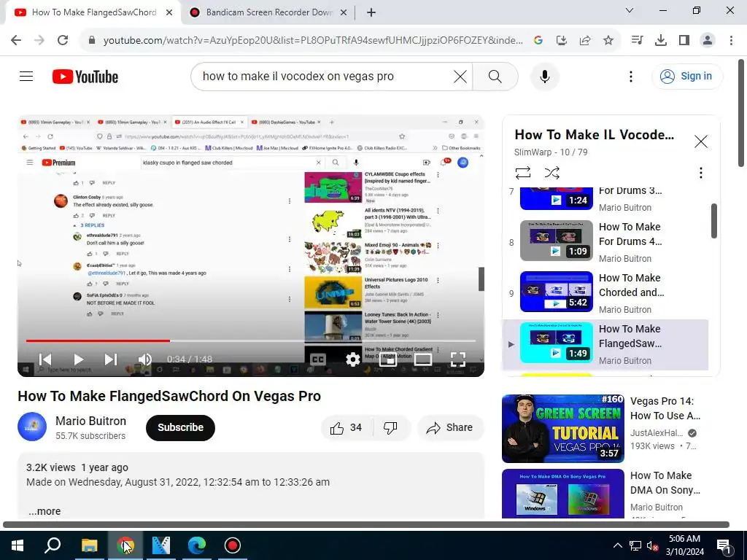Open YouTube settings three-dot menu beside Sign in
This screenshot has height=560, width=747.
tap(631, 77)
